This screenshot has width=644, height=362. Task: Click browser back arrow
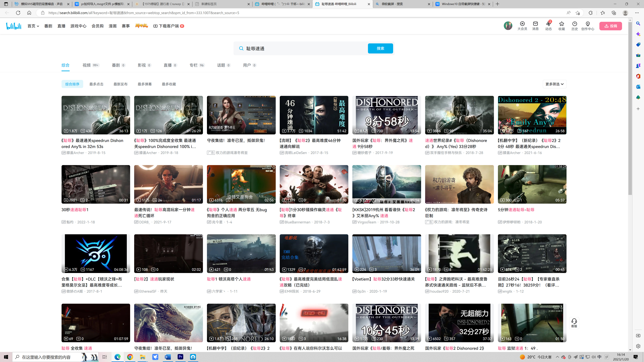(x=7, y=13)
